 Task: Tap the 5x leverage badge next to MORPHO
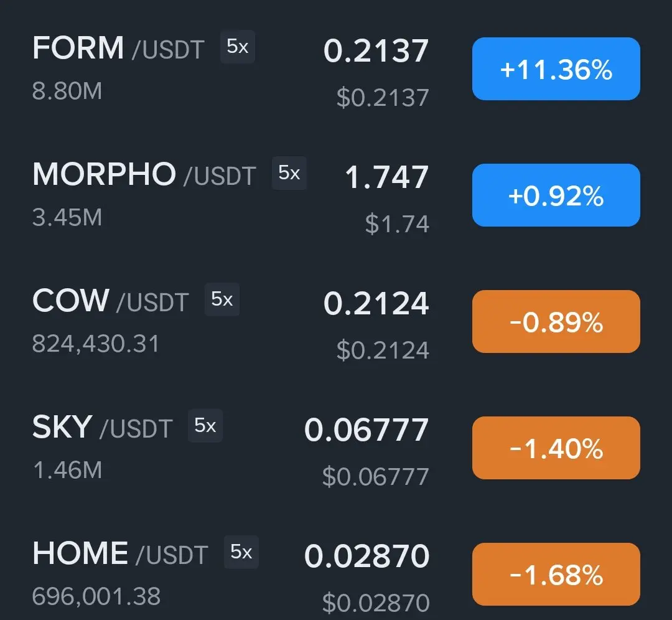pos(289,173)
